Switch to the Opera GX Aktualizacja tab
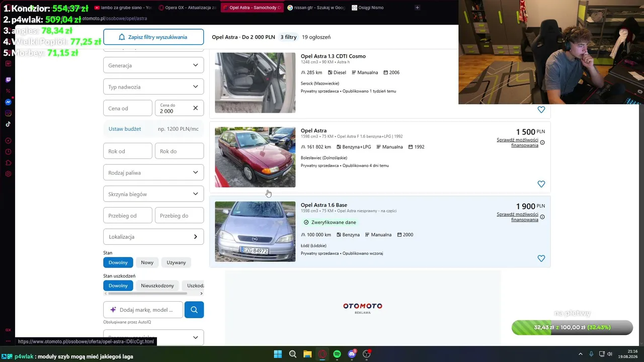Image resolution: width=644 pixels, height=362 pixels. (x=187, y=8)
